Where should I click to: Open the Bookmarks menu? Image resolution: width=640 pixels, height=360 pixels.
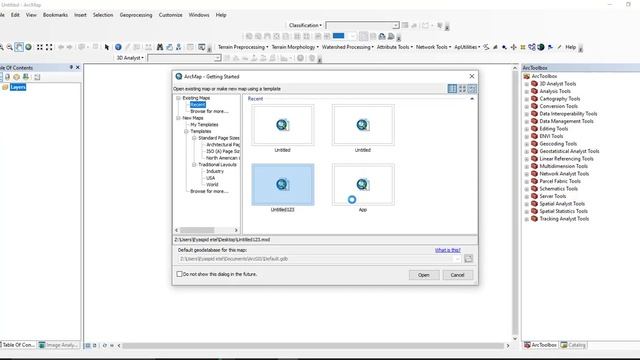[55, 15]
